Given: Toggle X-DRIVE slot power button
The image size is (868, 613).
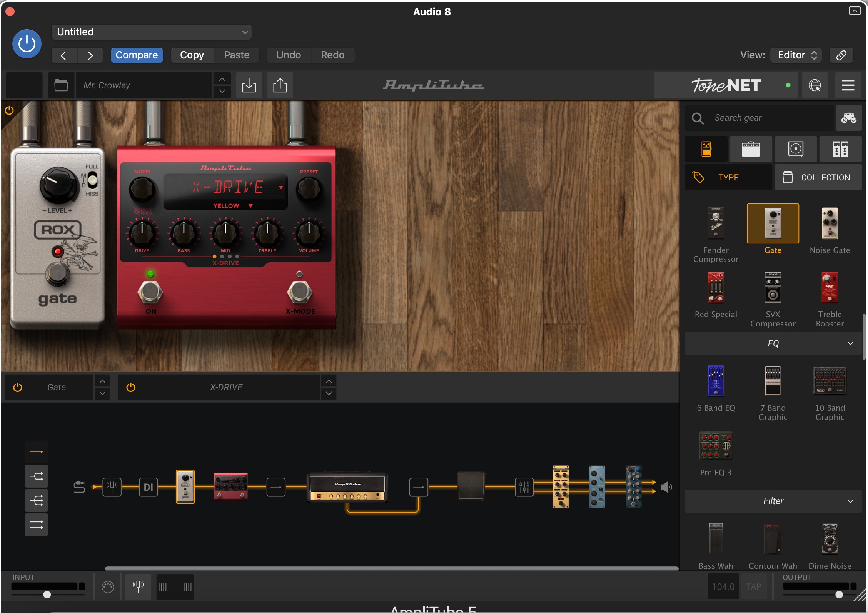Looking at the screenshot, I should click(131, 387).
